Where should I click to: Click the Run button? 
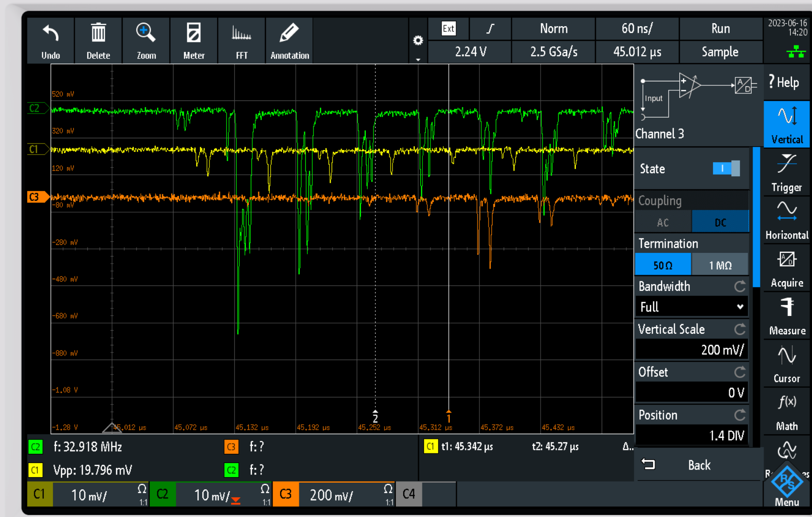[720, 29]
